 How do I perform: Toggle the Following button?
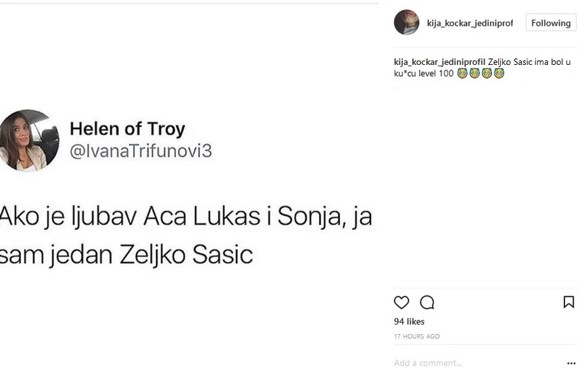550,23
